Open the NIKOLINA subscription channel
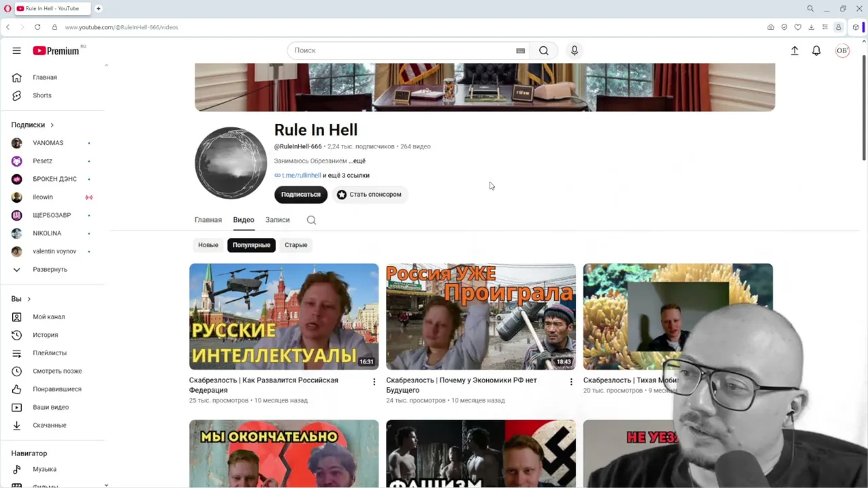This screenshot has width=868, height=488. [47, 233]
